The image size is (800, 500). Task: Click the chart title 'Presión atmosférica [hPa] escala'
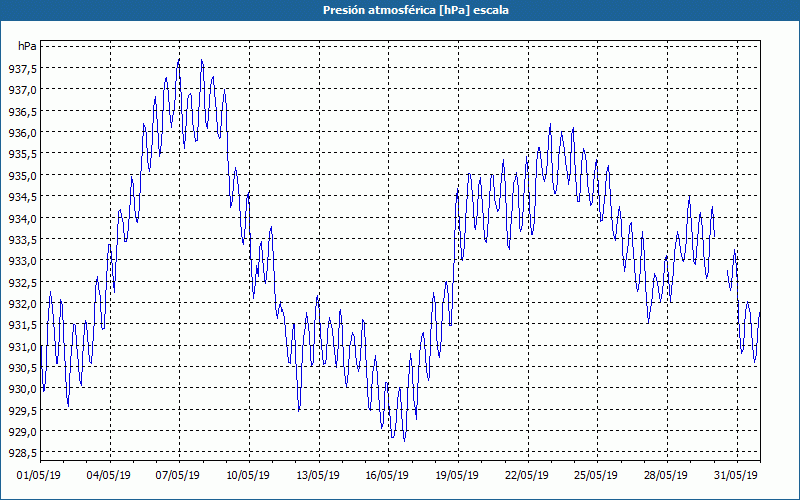point(415,10)
